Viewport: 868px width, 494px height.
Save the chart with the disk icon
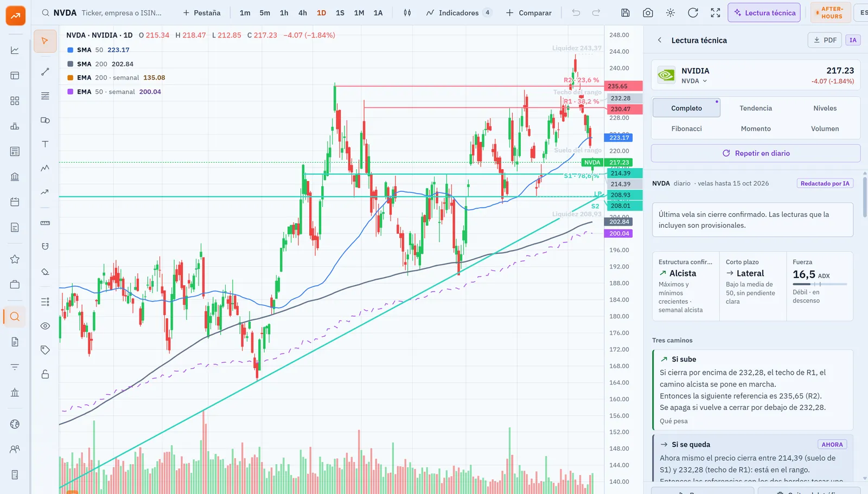pyautogui.click(x=626, y=12)
